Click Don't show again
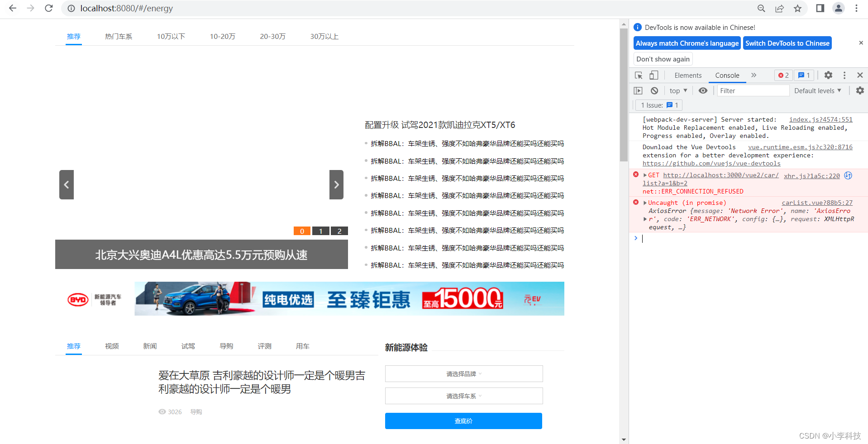The image size is (868, 444). 663,59
